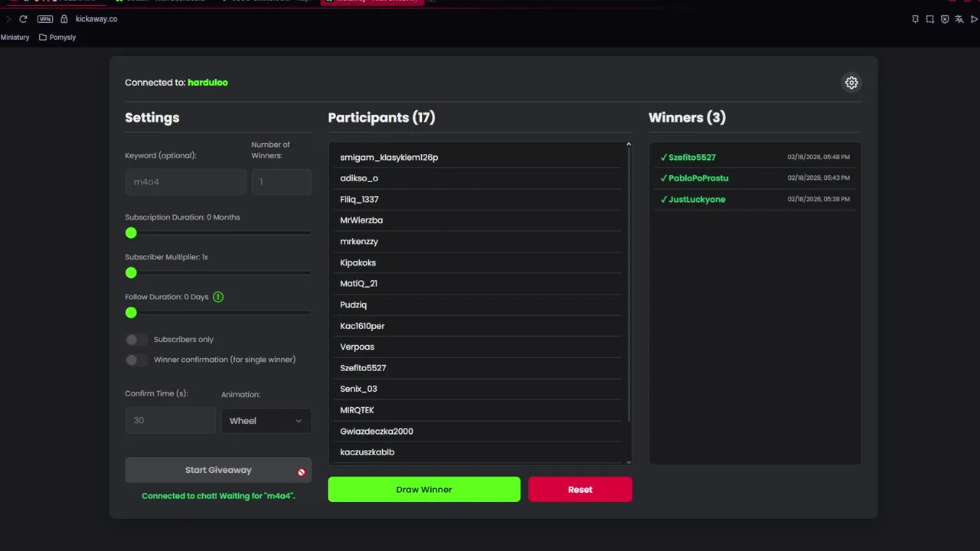The width and height of the screenshot is (980, 551).
Task: Click the Draw Winner button
Action: point(424,490)
